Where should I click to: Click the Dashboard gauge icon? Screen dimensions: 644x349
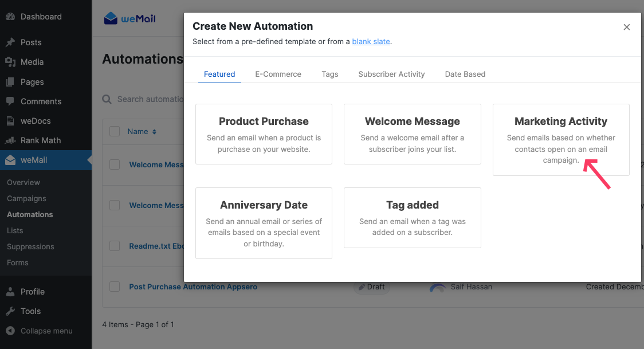tap(10, 17)
